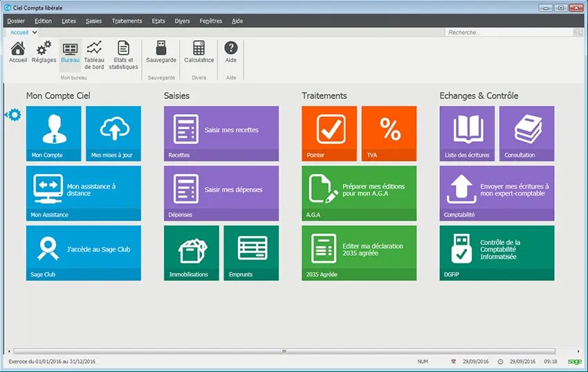This screenshot has height=372, width=588.
Task: Open J'accède au Sage Club tile
Action: (84, 253)
